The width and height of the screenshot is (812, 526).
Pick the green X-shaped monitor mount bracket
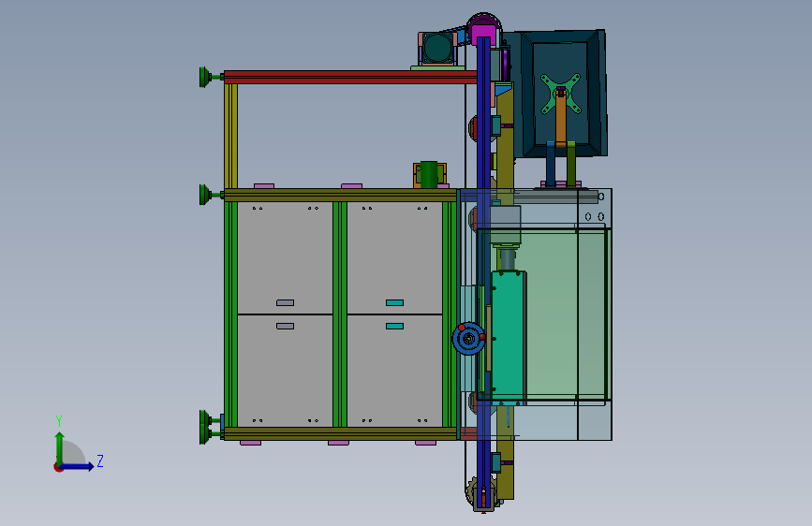coord(561,95)
